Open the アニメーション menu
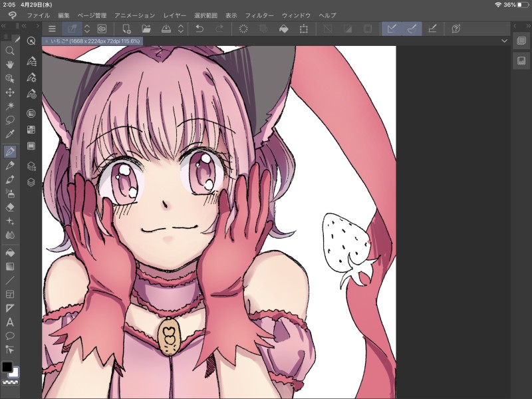This screenshot has width=532, height=399. (135, 15)
